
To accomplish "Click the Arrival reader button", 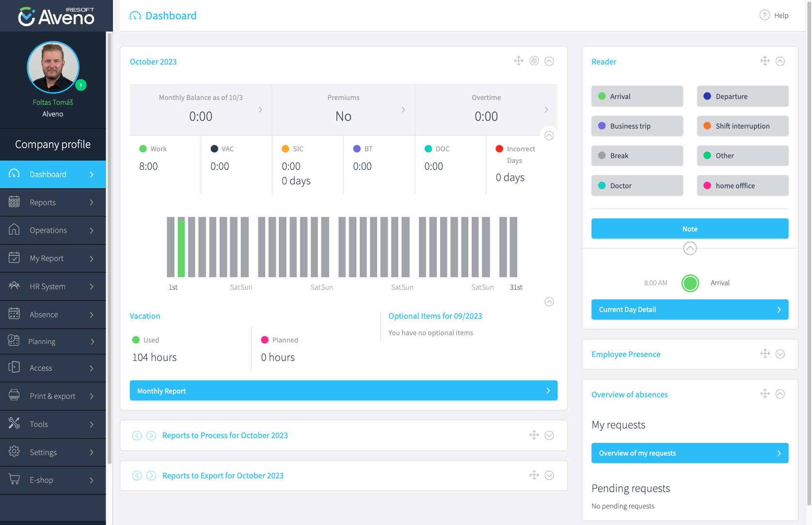I will (x=637, y=96).
